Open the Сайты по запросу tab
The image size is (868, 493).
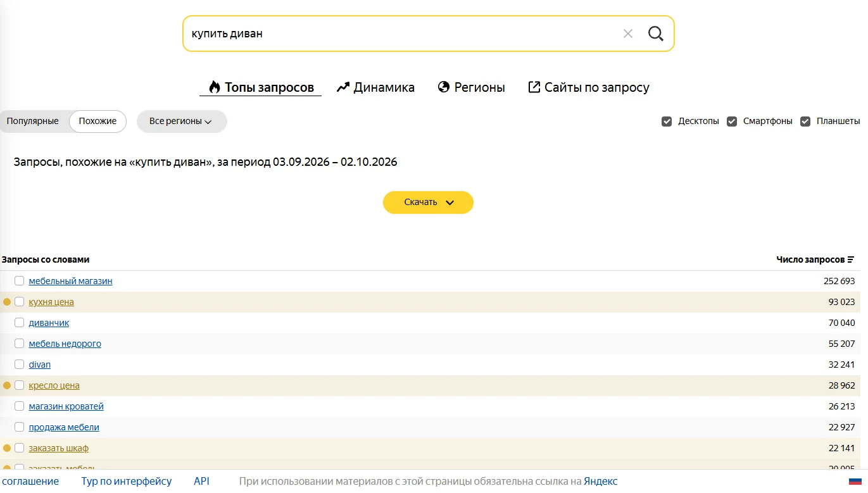pyautogui.click(x=589, y=87)
